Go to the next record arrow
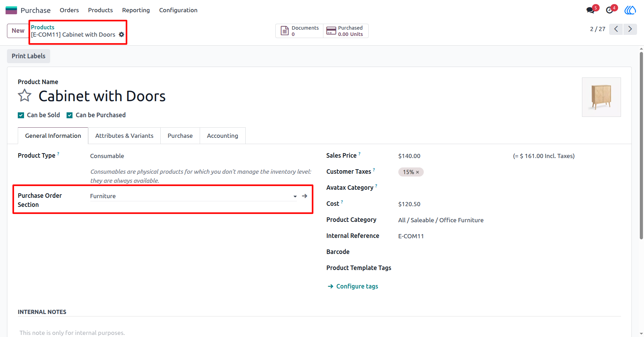Screen dimensions: 644x337 [630, 29]
